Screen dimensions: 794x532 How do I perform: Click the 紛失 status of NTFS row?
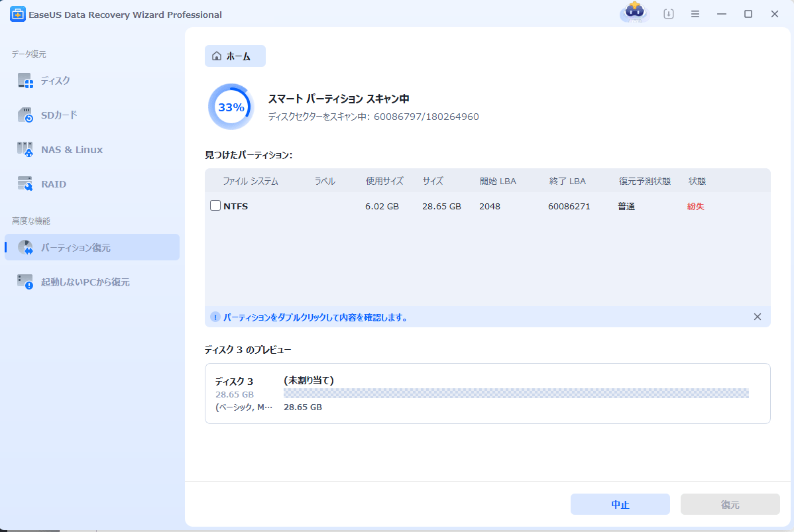click(695, 206)
